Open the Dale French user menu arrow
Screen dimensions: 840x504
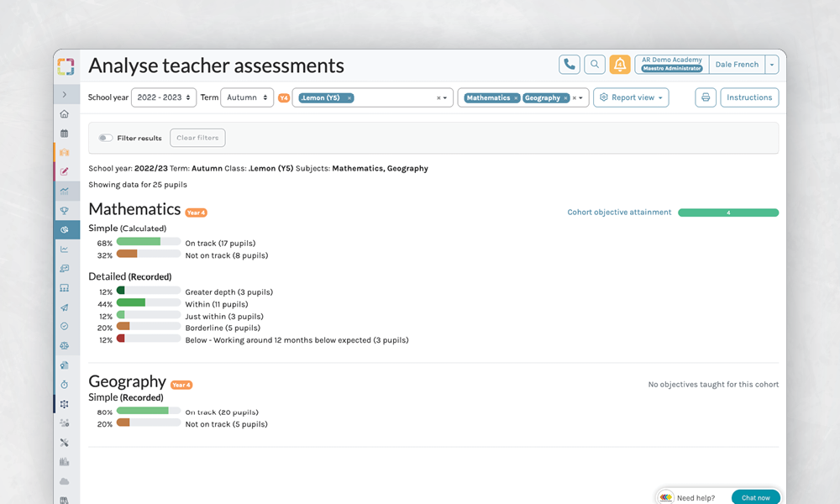772,65
